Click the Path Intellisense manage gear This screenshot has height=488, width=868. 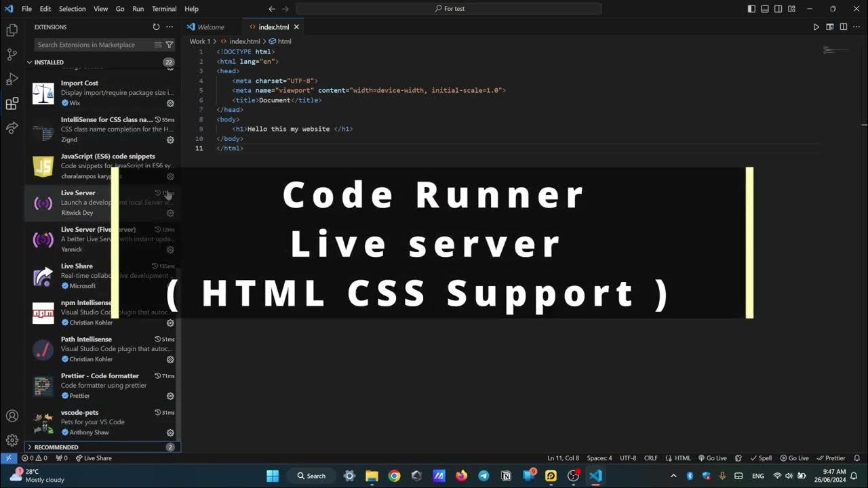170,359
